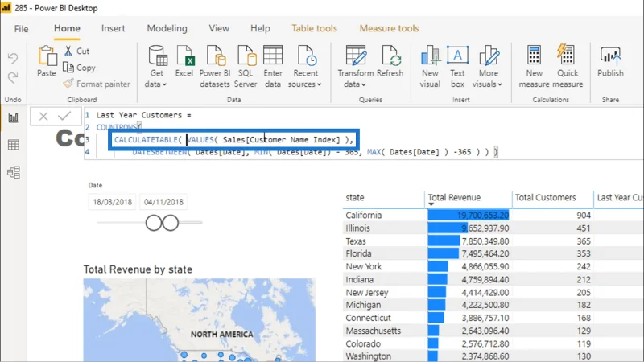
Task: Redo the last action
Action: point(13,77)
